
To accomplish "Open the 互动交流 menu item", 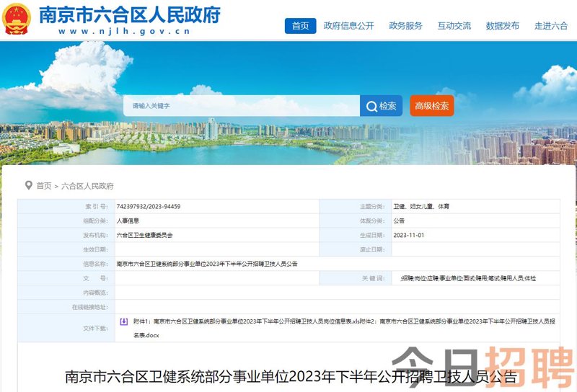I will point(454,26).
